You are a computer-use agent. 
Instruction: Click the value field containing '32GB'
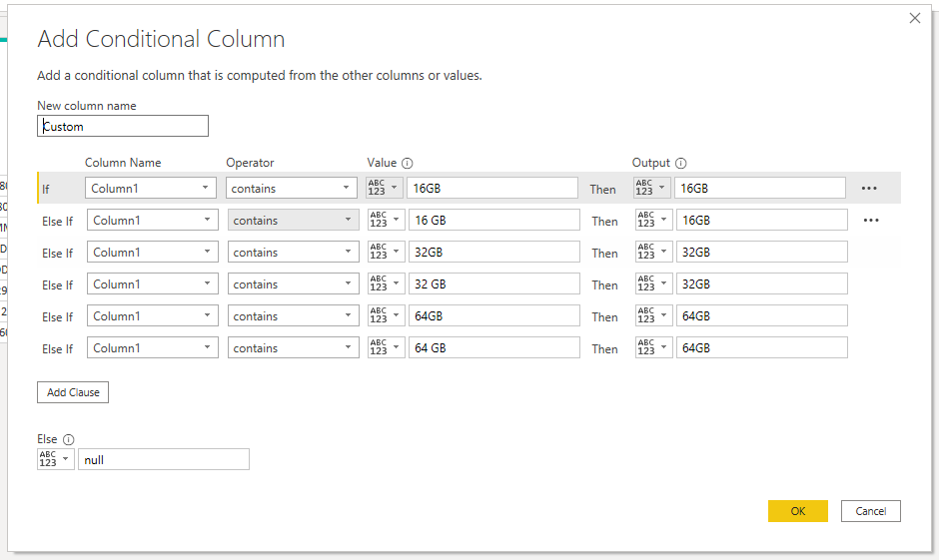pos(494,252)
